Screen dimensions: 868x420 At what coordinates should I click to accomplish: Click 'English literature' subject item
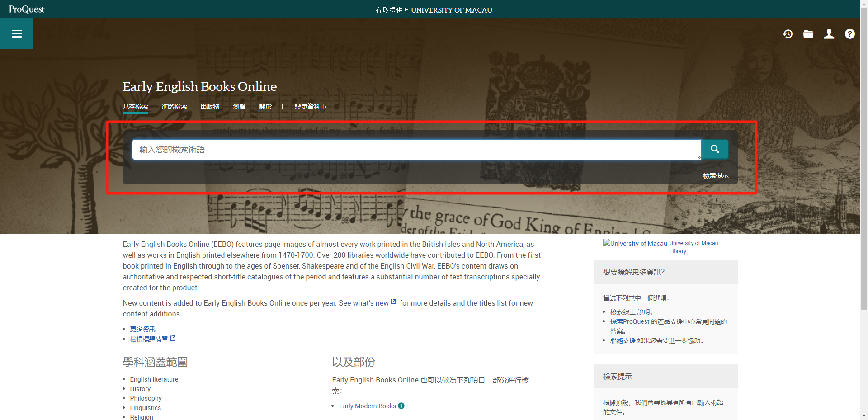[x=154, y=379]
